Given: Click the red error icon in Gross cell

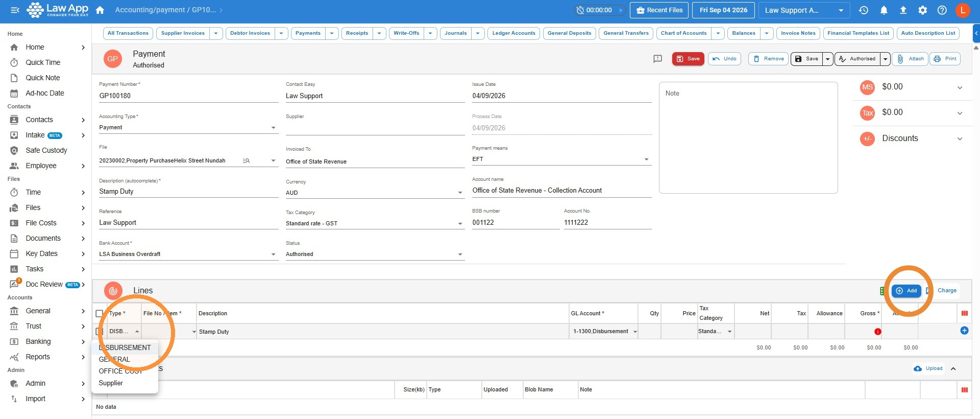Looking at the screenshot, I should [x=877, y=332].
